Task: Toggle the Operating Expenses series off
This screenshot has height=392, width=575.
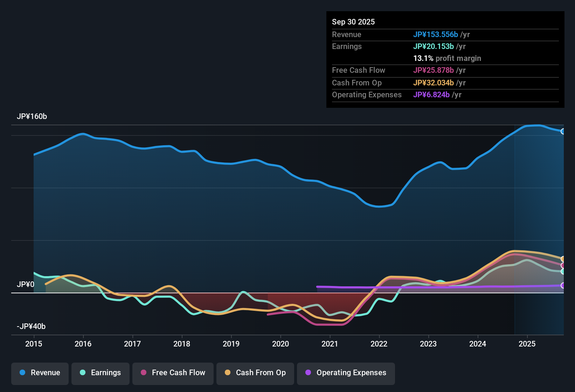Action: [346, 373]
